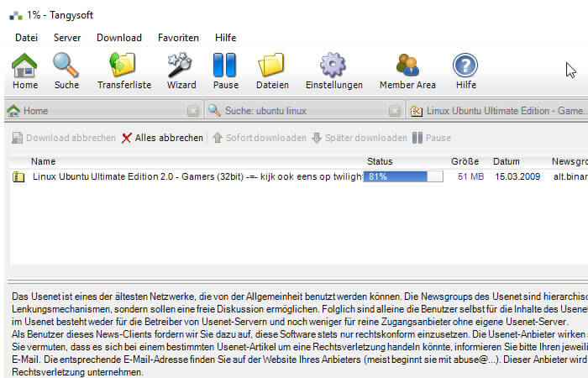Open the Home toolbar icon
This screenshot has width=588, height=378.
(24, 71)
